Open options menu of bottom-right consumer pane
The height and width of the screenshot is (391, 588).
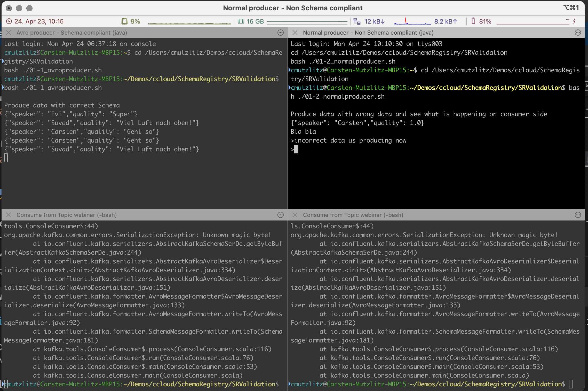coord(578,215)
